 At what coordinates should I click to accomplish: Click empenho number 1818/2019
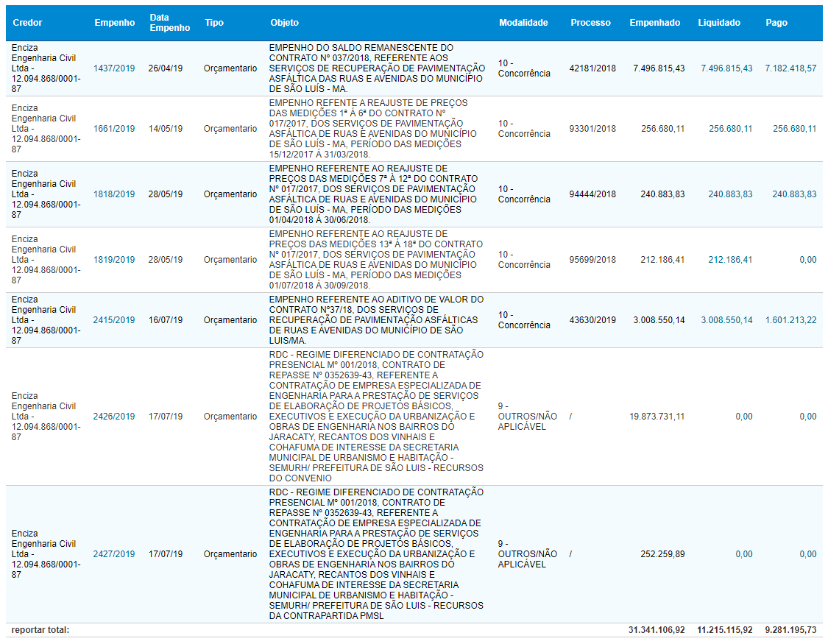tap(114, 194)
